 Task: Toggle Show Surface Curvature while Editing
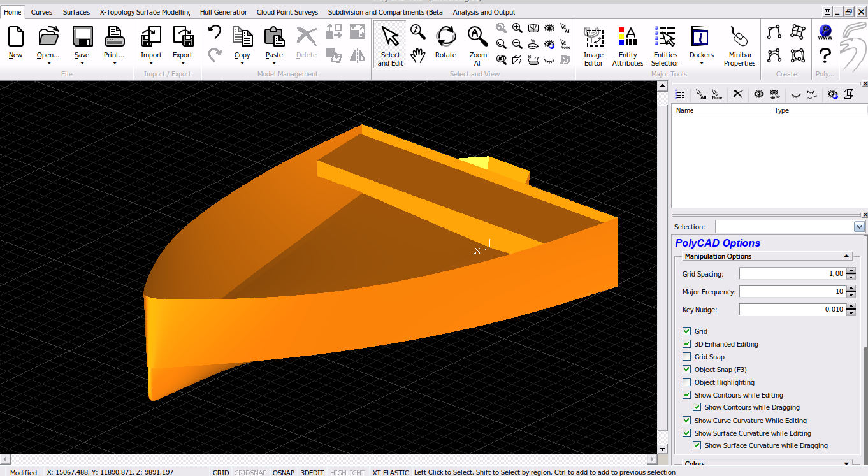(x=686, y=433)
